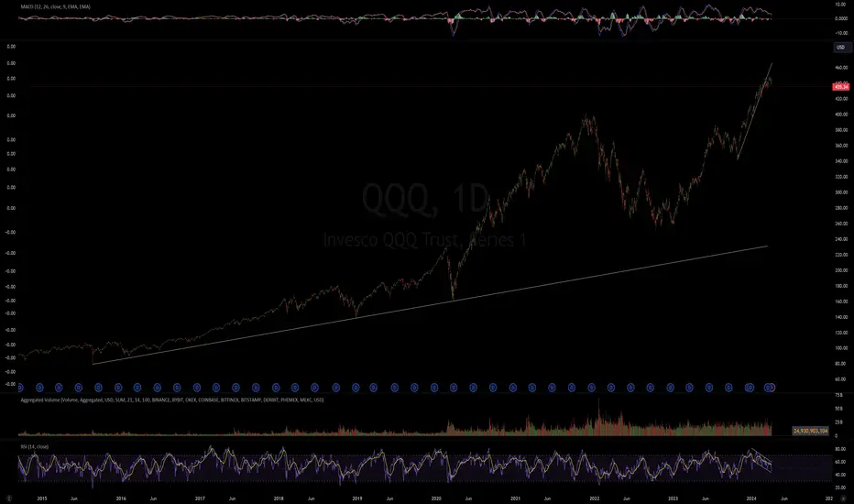This screenshot has width=854, height=504.
Task: Click the 2016 label on time axis
Action: coord(121,499)
